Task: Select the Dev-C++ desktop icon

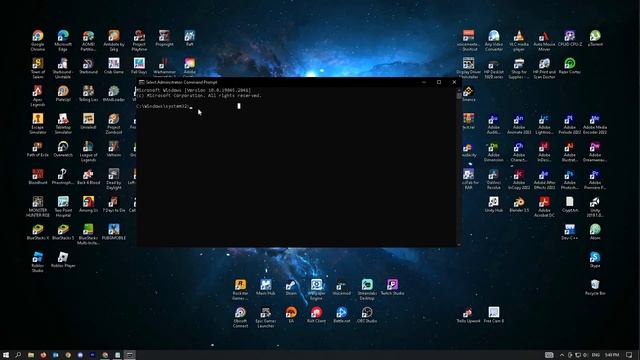Action: pos(569,231)
